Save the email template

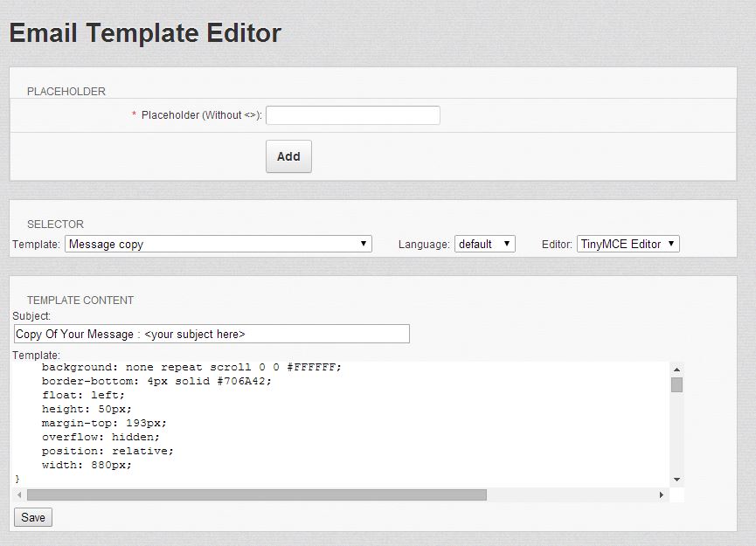(x=33, y=517)
